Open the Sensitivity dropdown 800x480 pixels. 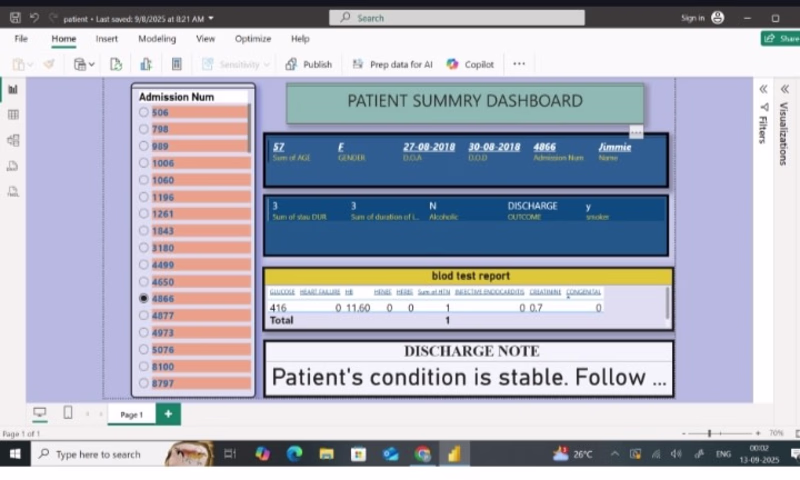(x=266, y=65)
